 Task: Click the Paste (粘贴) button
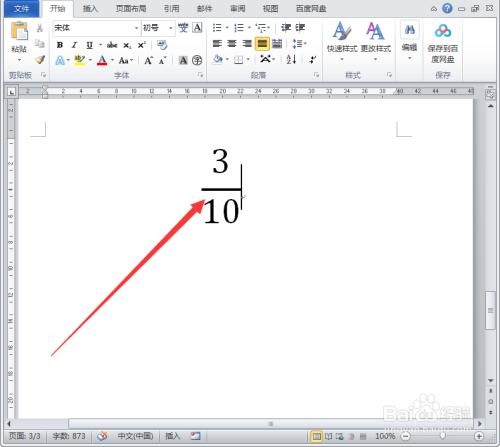tap(19, 42)
